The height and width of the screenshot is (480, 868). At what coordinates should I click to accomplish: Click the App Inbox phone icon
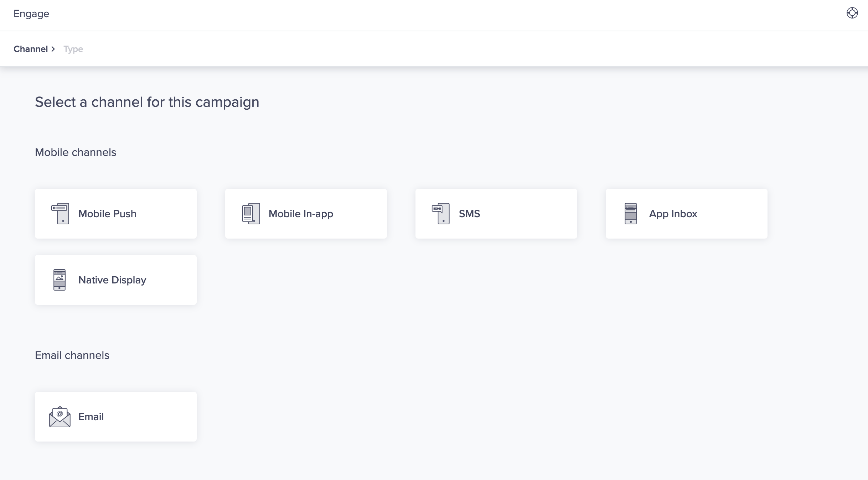(x=631, y=214)
